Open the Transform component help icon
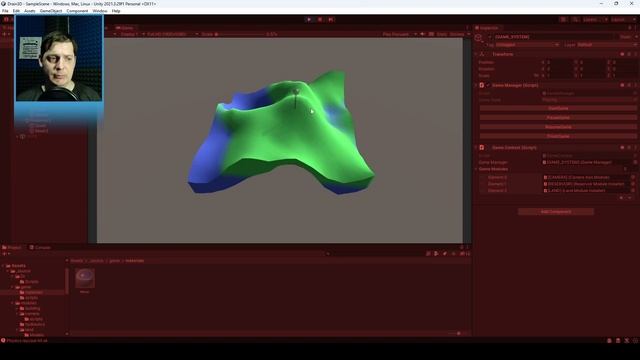The width and height of the screenshot is (640, 360). 622,54
